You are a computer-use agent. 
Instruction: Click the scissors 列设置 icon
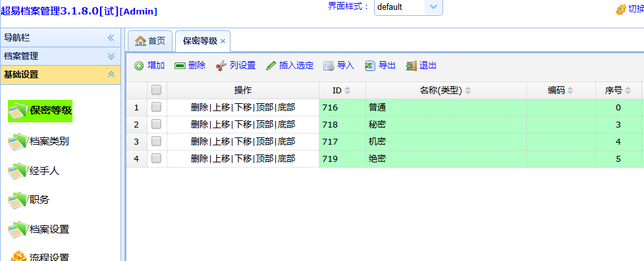[x=221, y=66]
